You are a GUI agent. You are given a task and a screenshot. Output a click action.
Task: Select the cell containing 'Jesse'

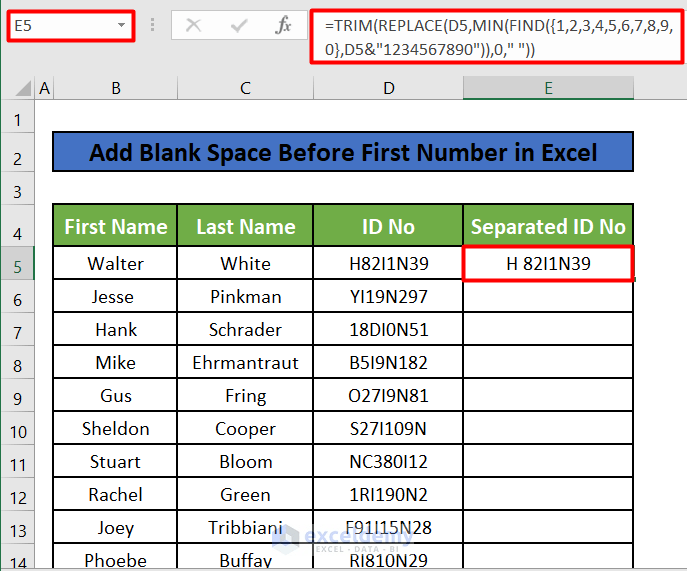pos(115,296)
